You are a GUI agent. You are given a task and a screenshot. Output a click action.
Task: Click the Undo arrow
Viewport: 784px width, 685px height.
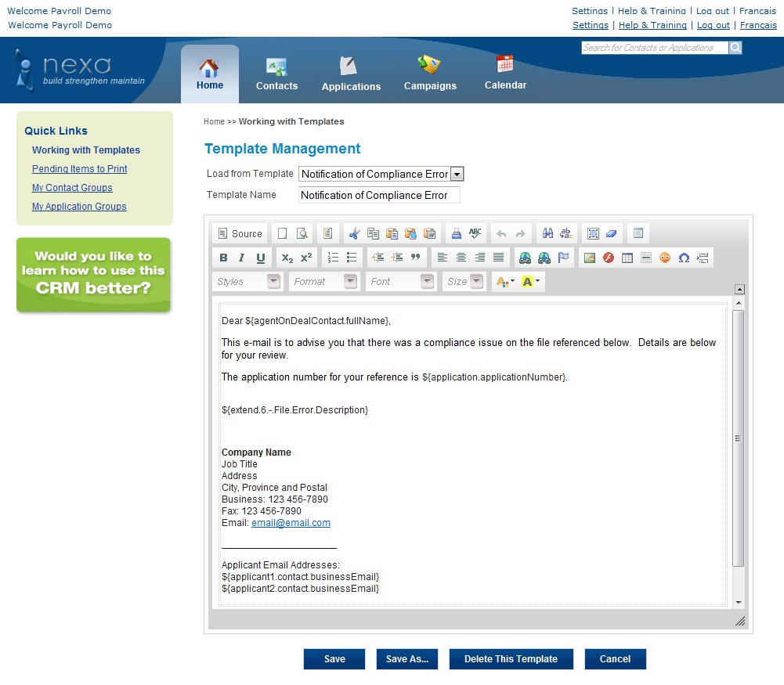[501, 233]
